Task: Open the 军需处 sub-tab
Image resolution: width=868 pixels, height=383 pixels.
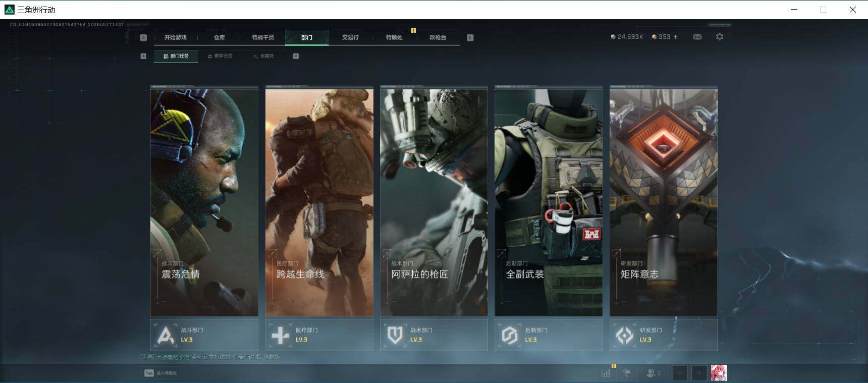Action: (x=263, y=56)
